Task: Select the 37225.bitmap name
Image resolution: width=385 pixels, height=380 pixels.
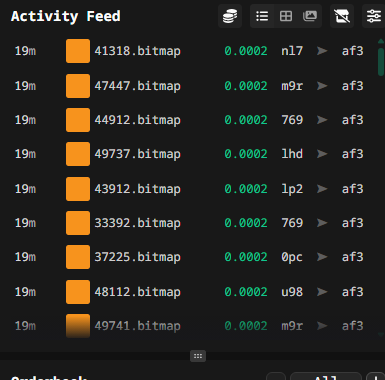Action: coord(137,257)
